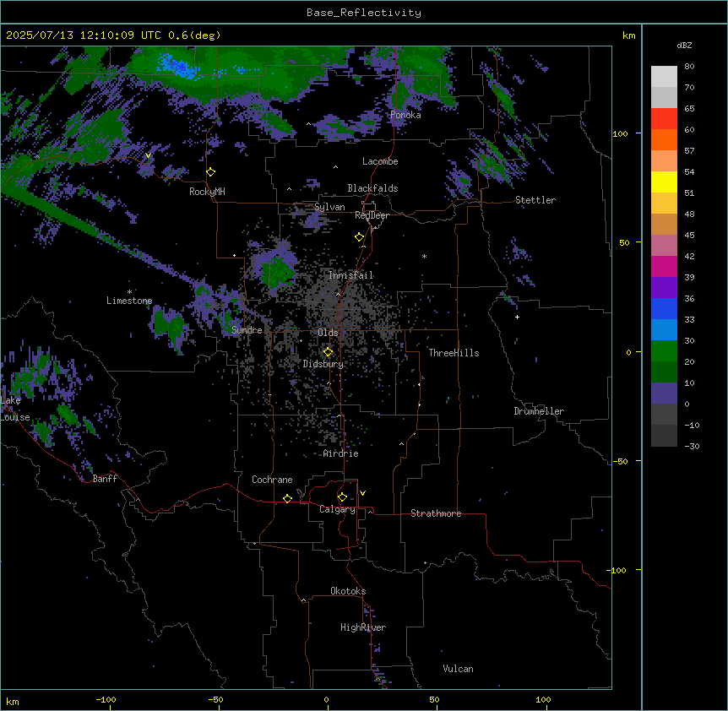The width and height of the screenshot is (728, 711).
Task: Click the Strathmore label
Action: click(436, 513)
